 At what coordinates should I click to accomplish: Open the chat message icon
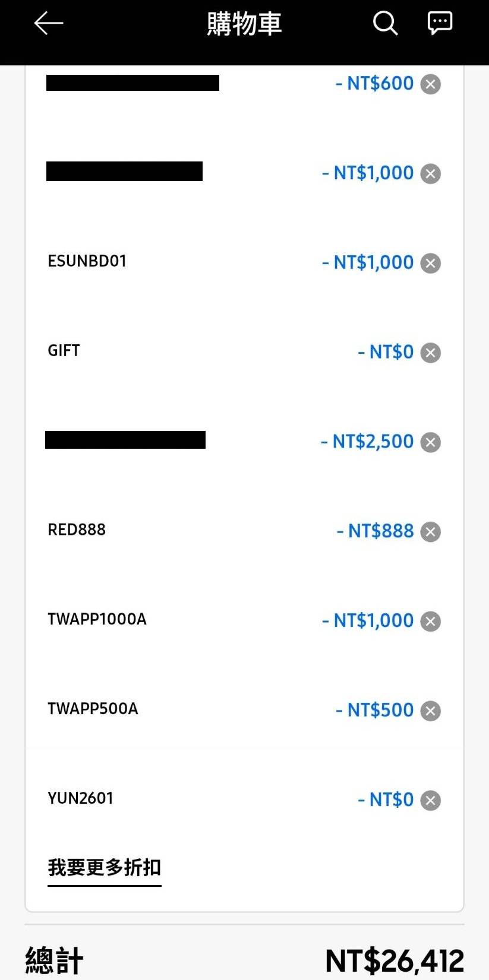pos(440,23)
